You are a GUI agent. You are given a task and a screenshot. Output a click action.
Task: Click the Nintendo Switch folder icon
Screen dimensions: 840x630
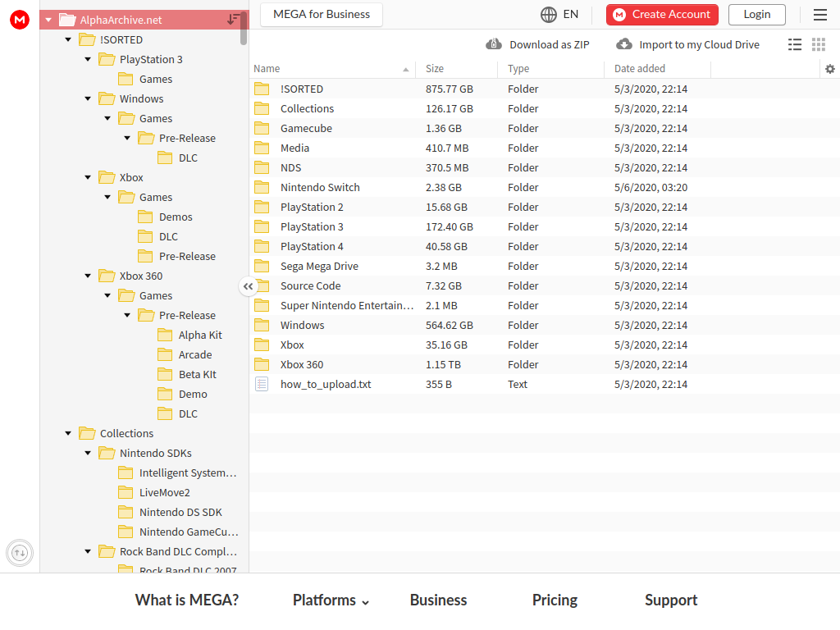(262, 188)
